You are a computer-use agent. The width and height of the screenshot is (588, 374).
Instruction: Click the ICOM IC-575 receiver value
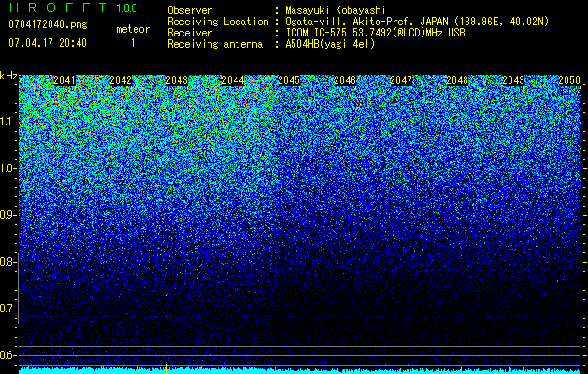(375, 33)
